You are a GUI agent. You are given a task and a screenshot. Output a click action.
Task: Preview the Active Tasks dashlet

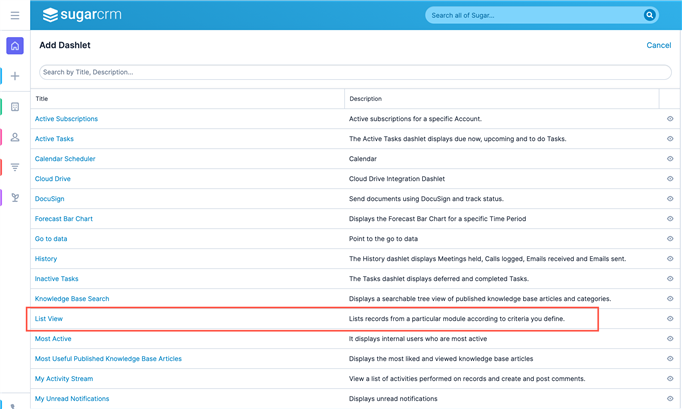[670, 139]
